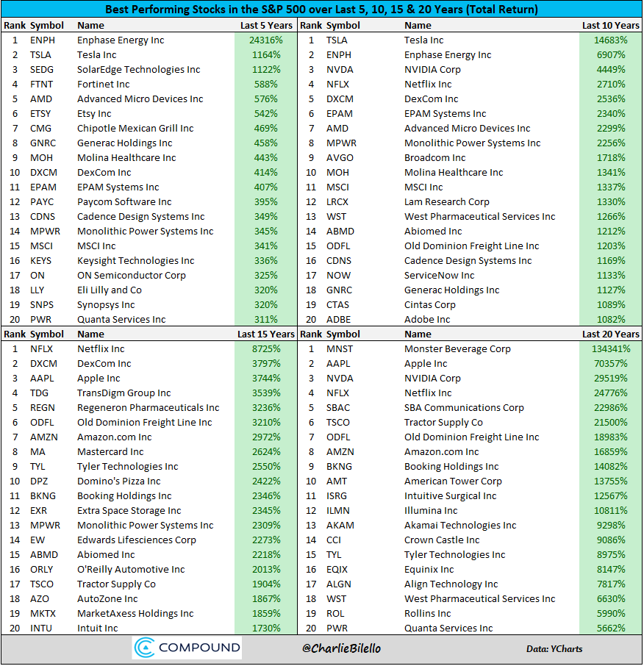Click Domino's Pizza Inc name
The height and width of the screenshot is (666, 644).
[118, 481]
